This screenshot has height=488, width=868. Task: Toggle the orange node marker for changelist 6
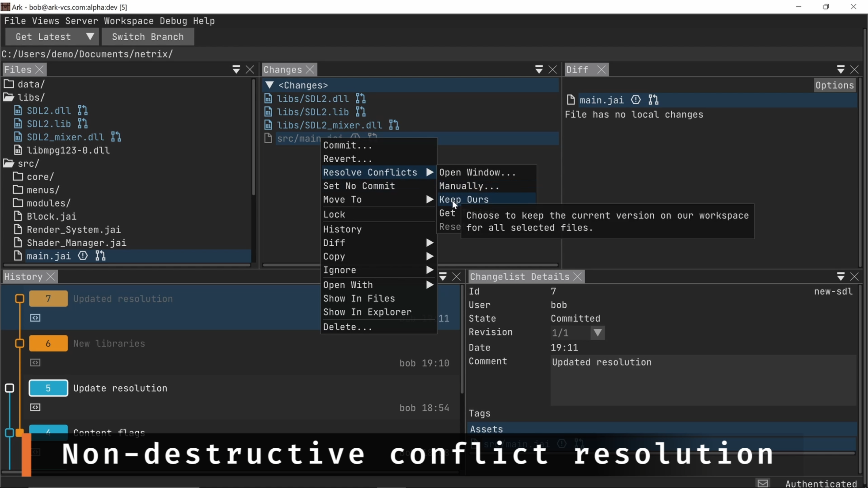tap(20, 343)
